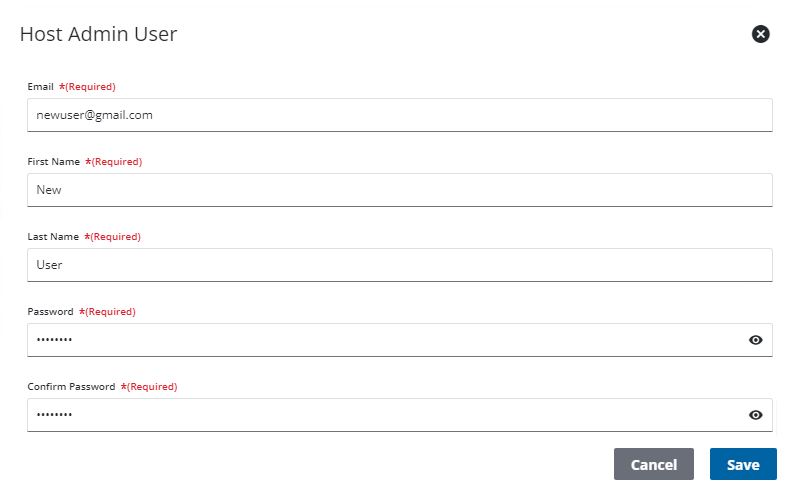The height and width of the screenshot is (500, 796).
Task: Click the Confirm Password label text
Action: 71,387
